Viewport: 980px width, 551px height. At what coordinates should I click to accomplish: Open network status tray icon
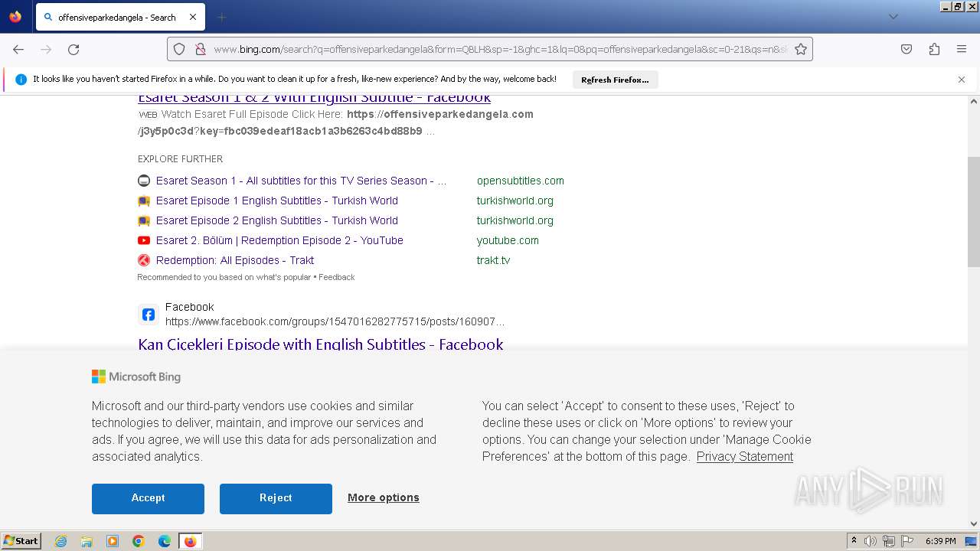[x=889, y=541]
